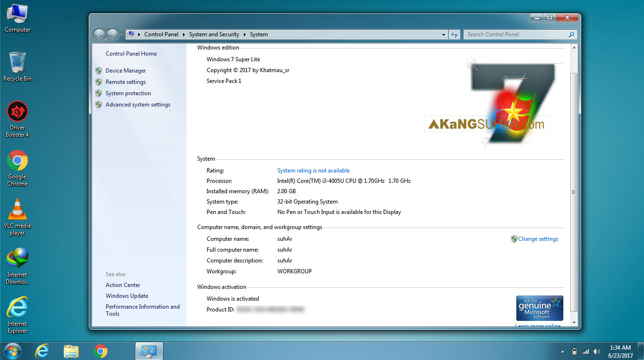
Task: Click the vertical scrollbar thumb
Action: (574, 192)
